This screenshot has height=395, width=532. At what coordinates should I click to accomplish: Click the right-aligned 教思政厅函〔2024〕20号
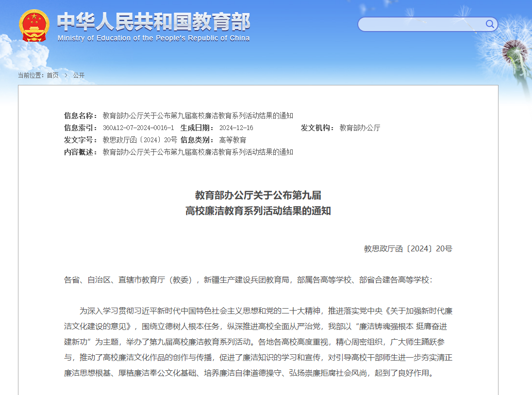tap(408, 249)
